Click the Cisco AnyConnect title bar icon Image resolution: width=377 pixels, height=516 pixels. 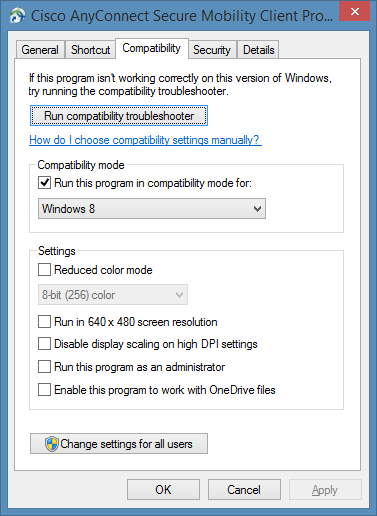pyautogui.click(x=17, y=15)
